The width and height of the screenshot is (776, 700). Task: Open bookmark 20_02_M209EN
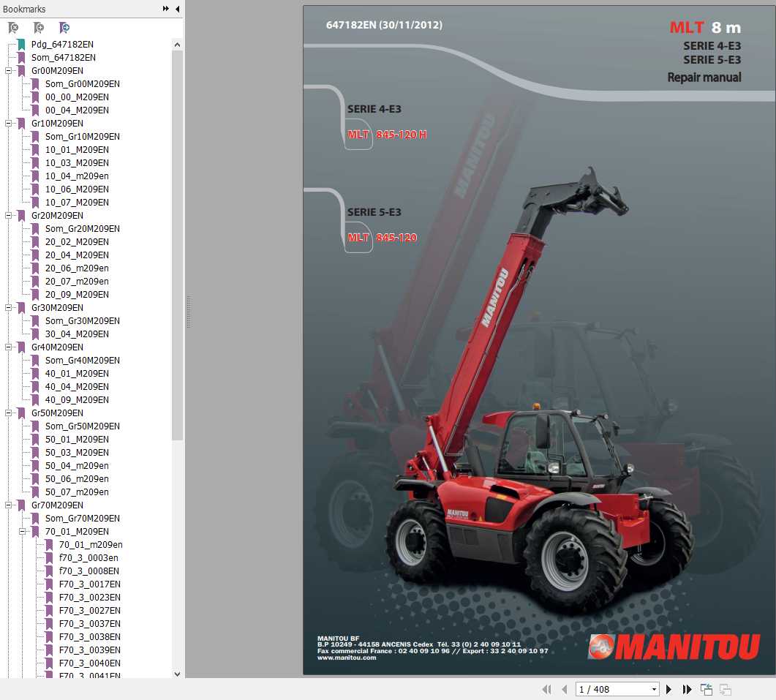pos(78,241)
